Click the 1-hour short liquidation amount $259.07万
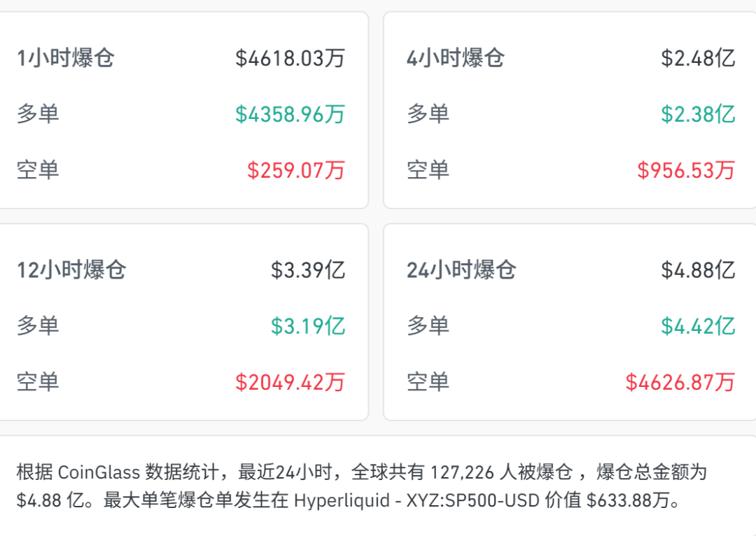Viewport: 756px width, 536px height. pos(295,170)
